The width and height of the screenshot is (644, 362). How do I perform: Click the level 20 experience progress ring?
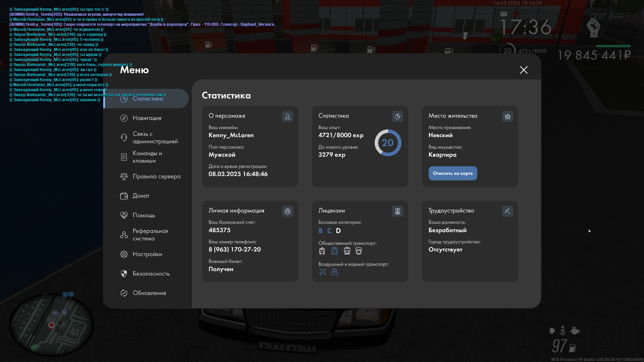pos(388,143)
